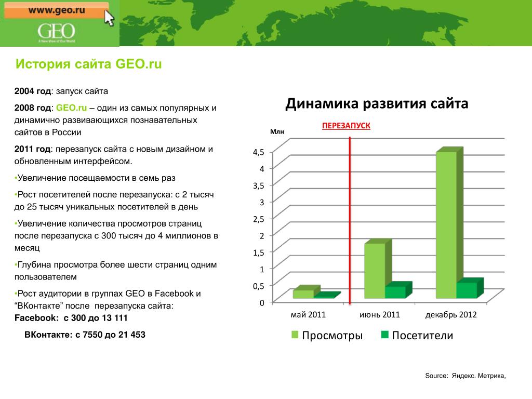Click the www.geo.ru orange address button
This screenshot has height=399, width=532.
point(56,10)
